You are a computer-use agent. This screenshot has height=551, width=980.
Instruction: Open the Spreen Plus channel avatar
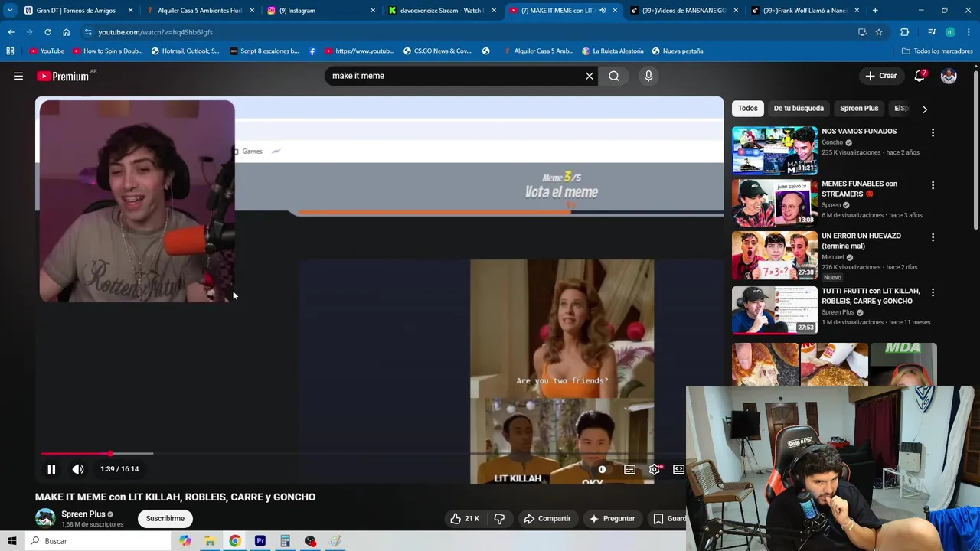45,518
